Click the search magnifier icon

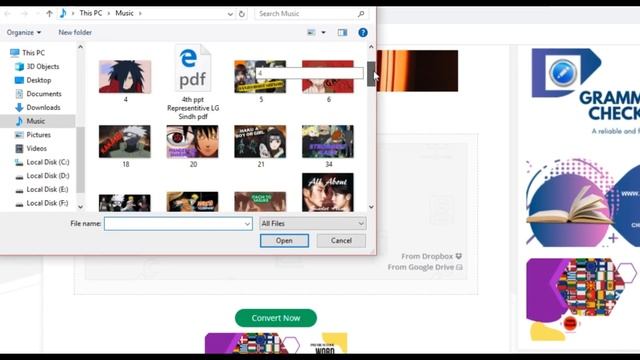(x=361, y=14)
